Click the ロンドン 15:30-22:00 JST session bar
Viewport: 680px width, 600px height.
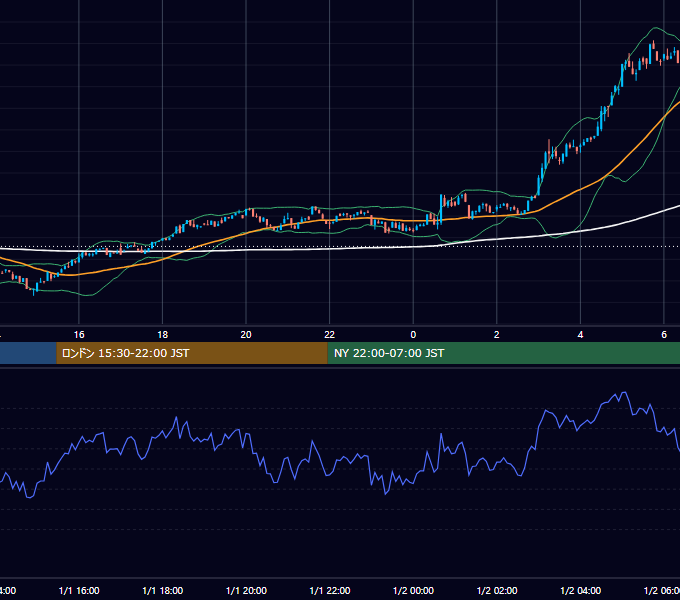click(192, 353)
